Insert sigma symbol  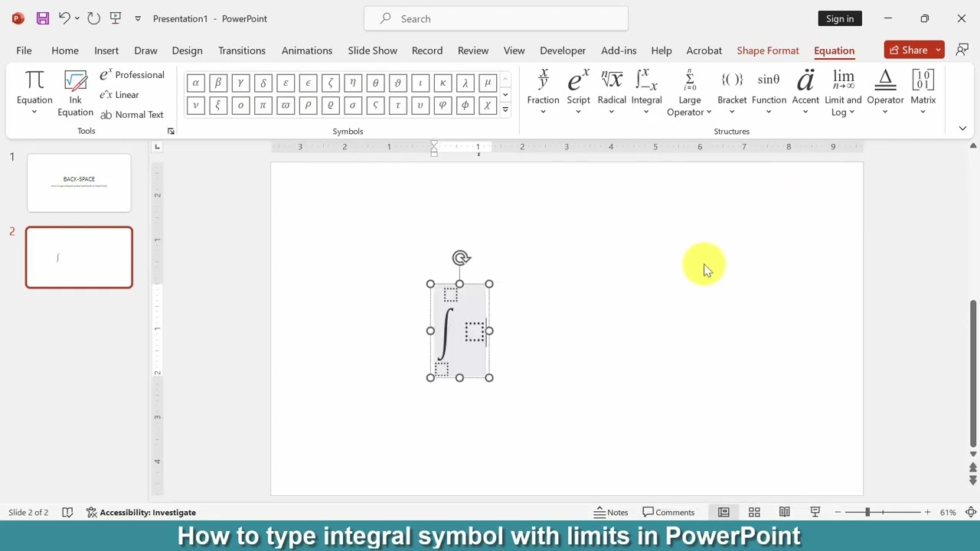click(x=352, y=106)
